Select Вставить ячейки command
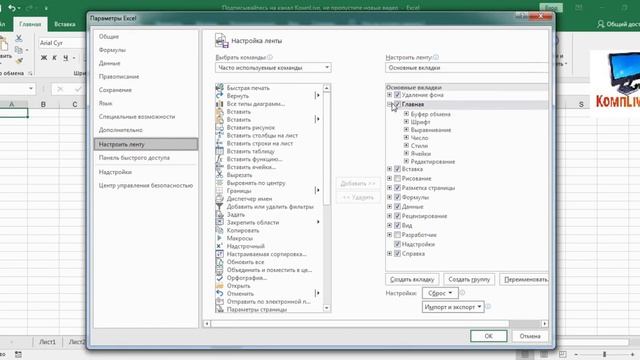Screen dimensions: 640x360 pos(269,167)
